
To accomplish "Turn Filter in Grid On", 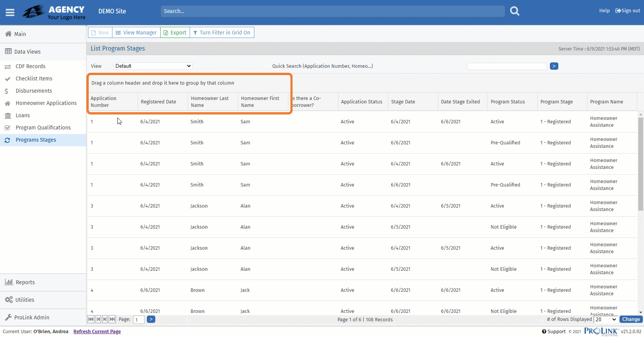I will pyautogui.click(x=222, y=33).
